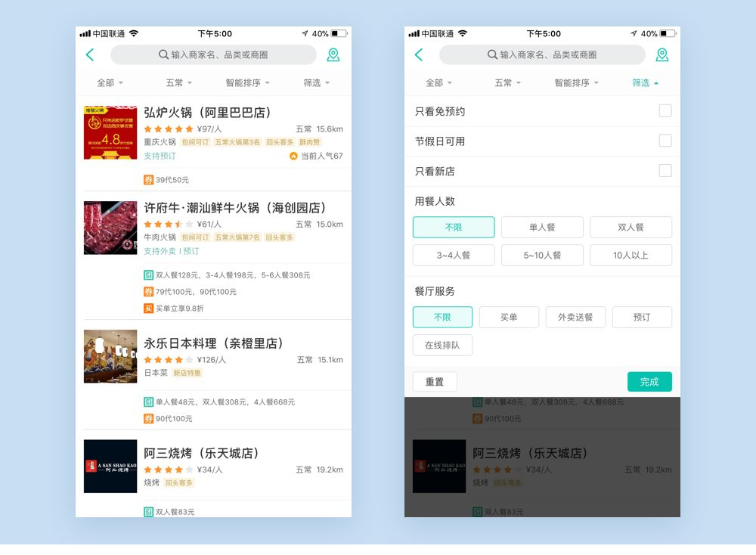Open map location icon on left screen
This screenshot has width=756, height=555.
(333, 55)
